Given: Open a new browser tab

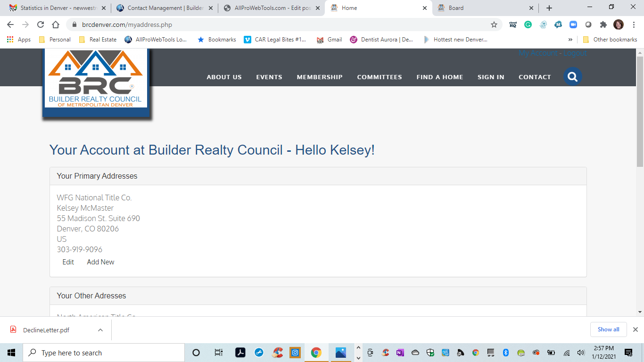Looking at the screenshot, I should (549, 8).
